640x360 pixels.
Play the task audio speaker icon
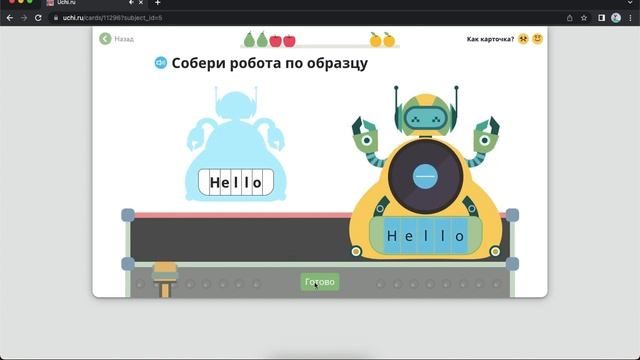click(161, 63)
